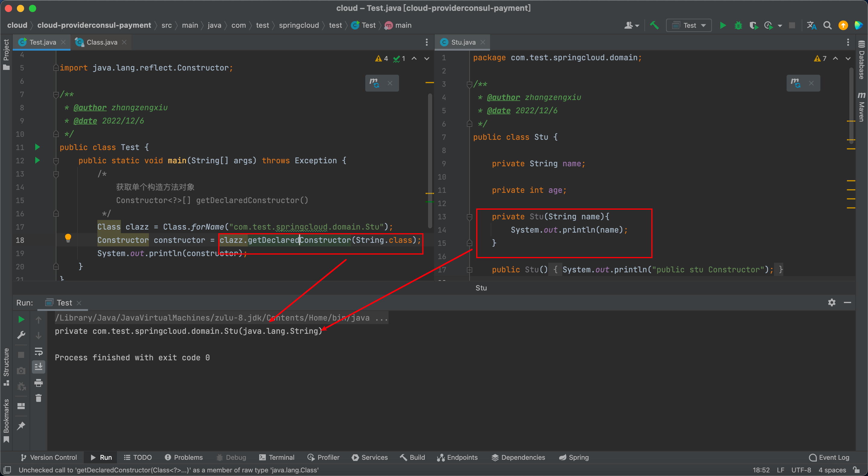Start debugging with the bug icon

[738, 25]
